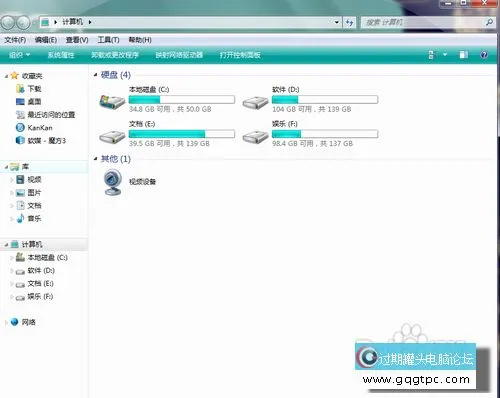
Task: Select 视频 library in sidebar
Action: tap(29, 180)
